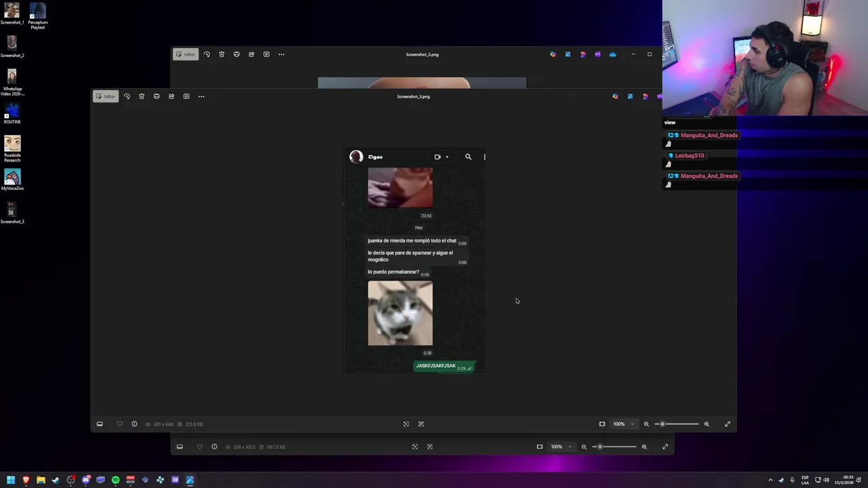Open Clipchamp icon in Screenshot_2.png title bar
Viewport: 868px width, 488px height.
point(597,54)
